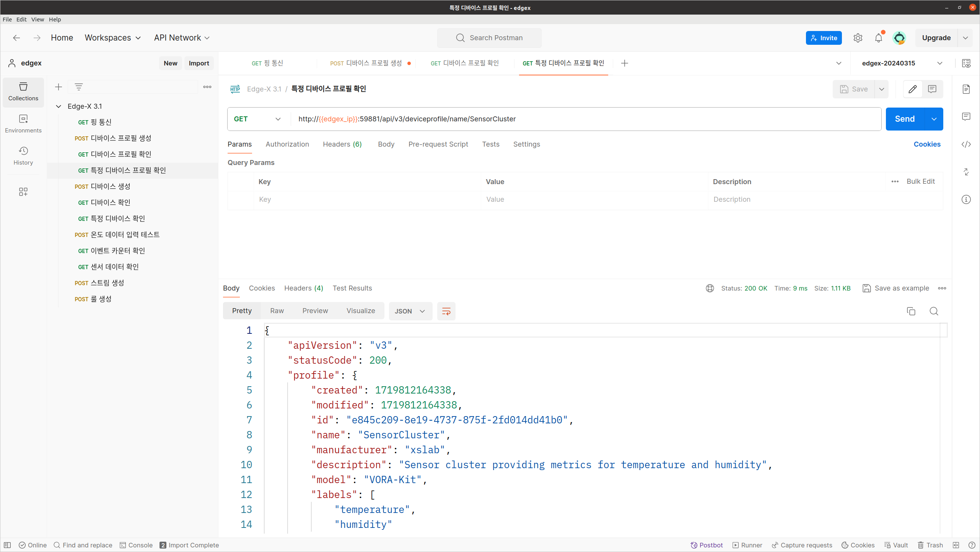The width and height of the screenshot is (980, 552).
Task: Click the Send button to execute request
Action: pyautogui.click(x=905, y=119)
